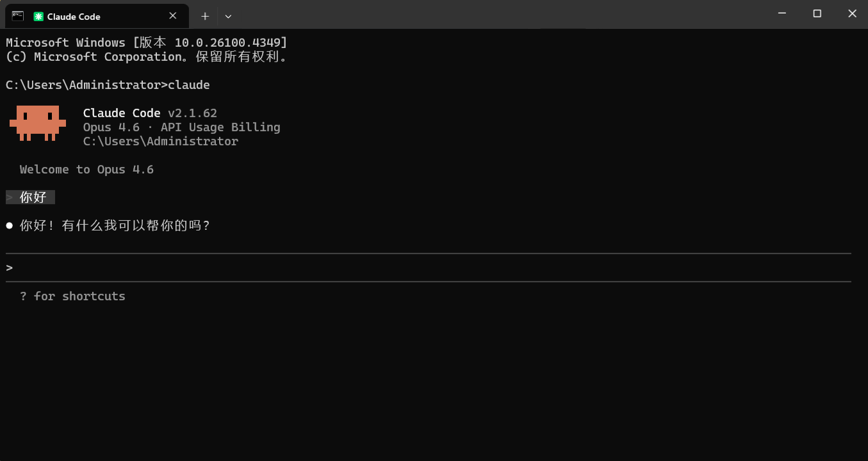Open a new terminal tab

205,16
